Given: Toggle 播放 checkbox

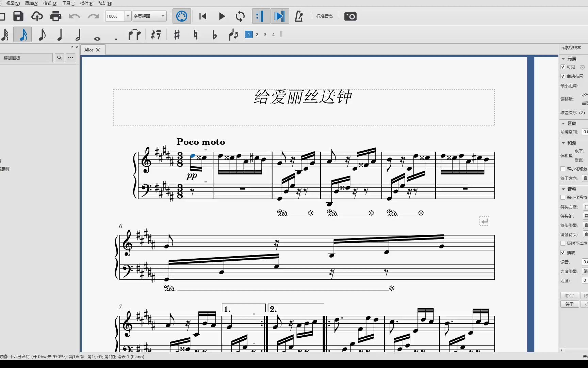Looking at the screenshot, I should (563, 253).
